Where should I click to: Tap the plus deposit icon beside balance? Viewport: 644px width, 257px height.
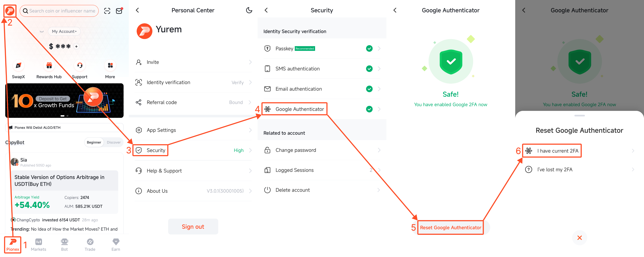pyautogui.click(x=77, y=46)
